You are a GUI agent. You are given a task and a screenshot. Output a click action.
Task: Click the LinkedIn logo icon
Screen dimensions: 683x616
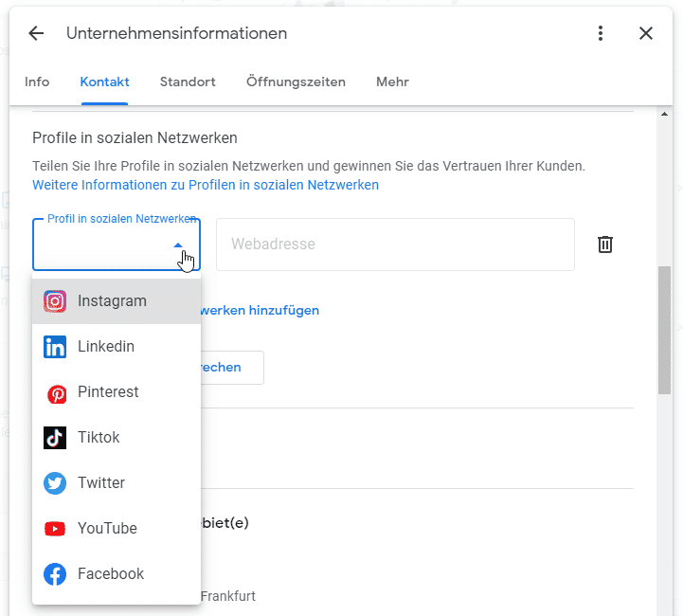[x=55, y=347]
